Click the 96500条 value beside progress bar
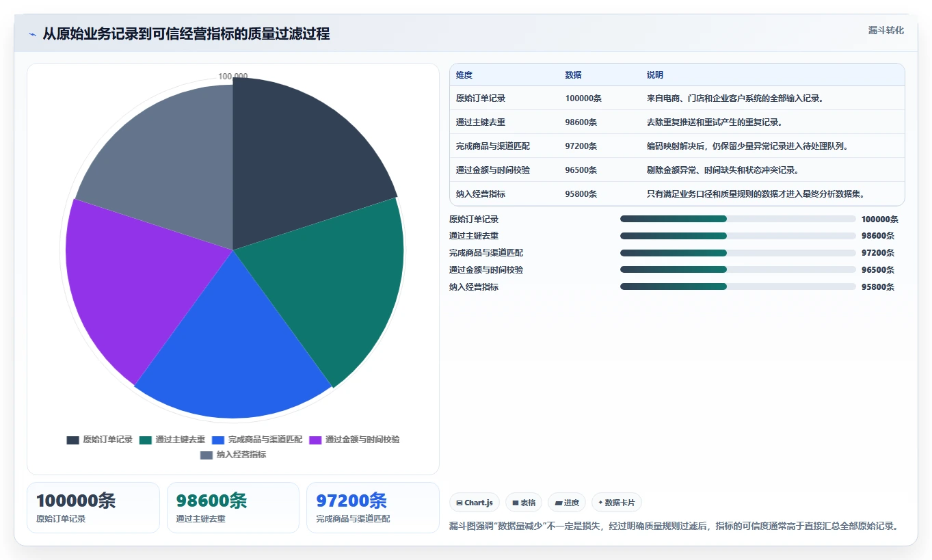932x560 pixels. 878,270
